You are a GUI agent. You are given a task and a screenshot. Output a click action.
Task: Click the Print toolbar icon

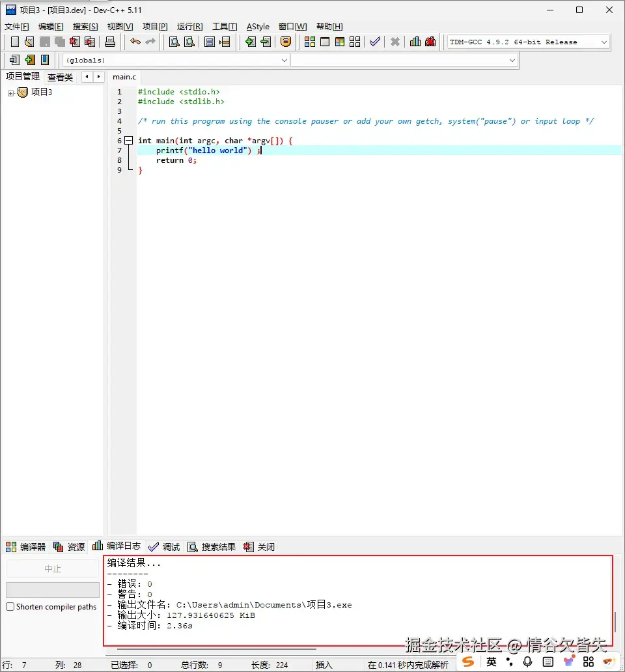109,42
